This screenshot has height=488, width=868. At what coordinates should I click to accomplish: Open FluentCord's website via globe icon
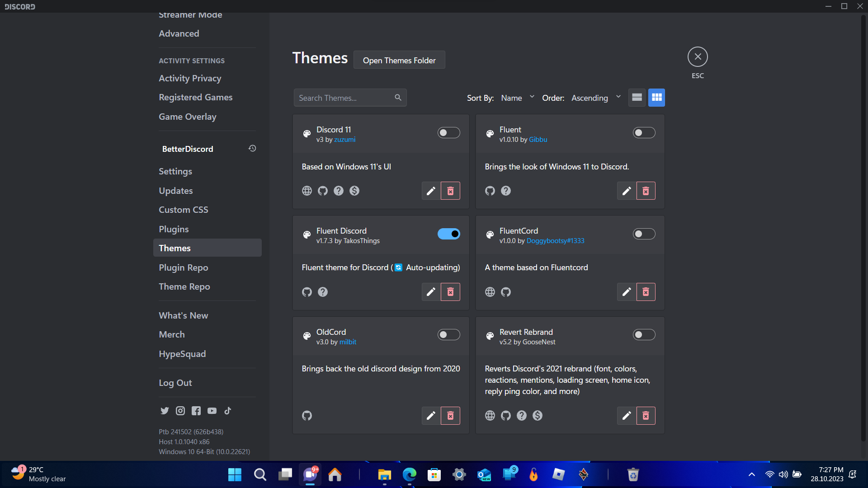pos(490,292)
